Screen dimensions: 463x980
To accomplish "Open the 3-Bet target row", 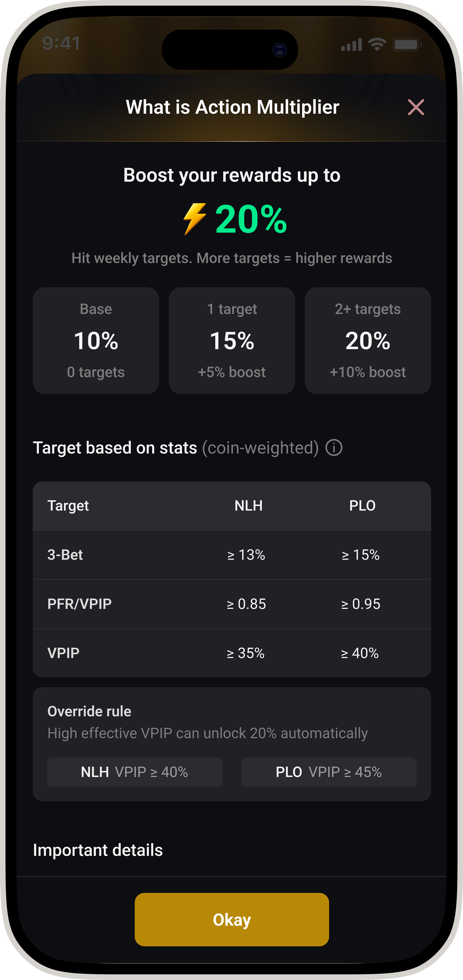I will [232, 555].
